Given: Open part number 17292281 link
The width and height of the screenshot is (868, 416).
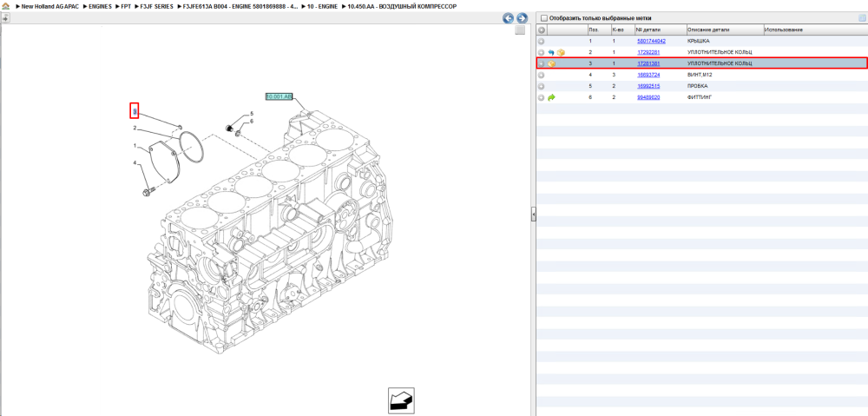Looking at the screenshot, I should [648, 52].
